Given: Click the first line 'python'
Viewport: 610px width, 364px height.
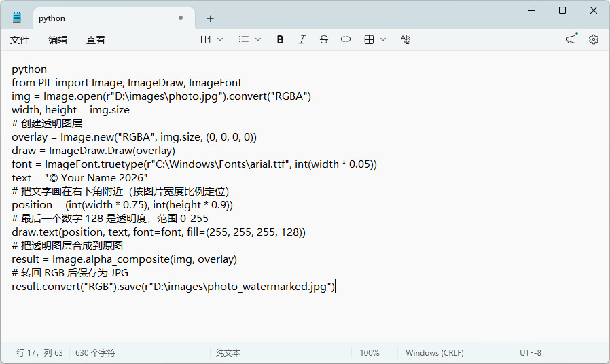Looking at the screenshot, I should pos(29,69).
